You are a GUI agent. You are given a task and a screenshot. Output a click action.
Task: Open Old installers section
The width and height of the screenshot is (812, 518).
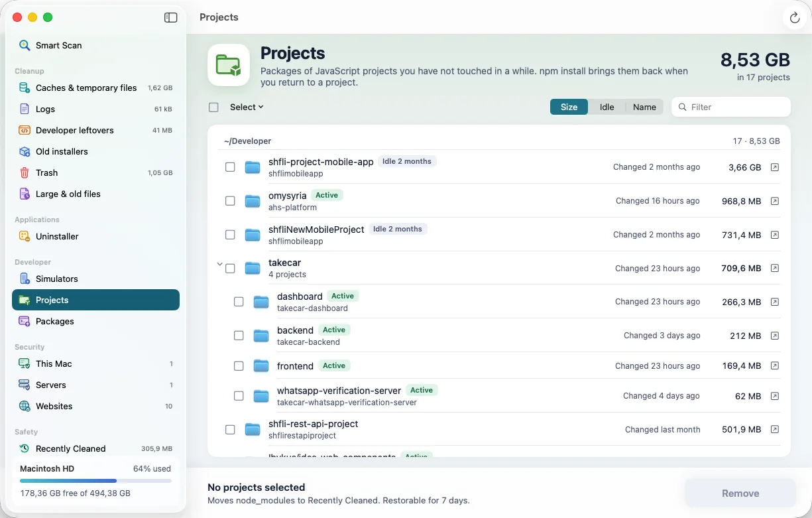(95, 151)
